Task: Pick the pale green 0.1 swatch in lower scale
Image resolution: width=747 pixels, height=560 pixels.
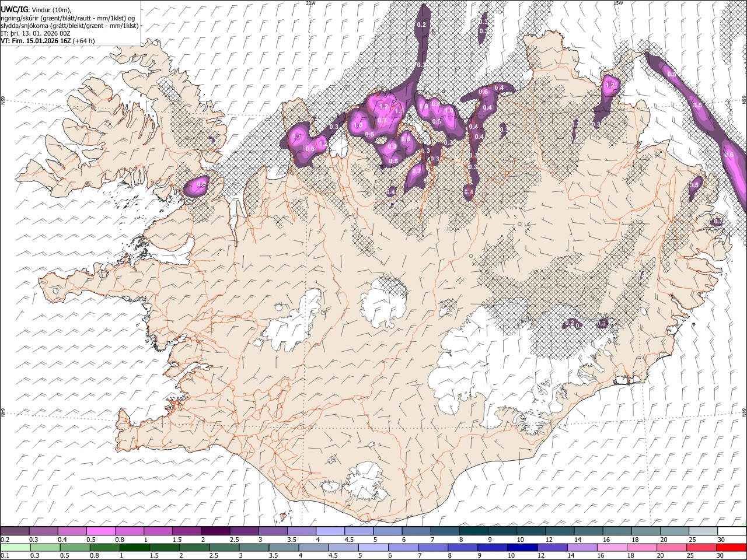Action: (15, 548)
